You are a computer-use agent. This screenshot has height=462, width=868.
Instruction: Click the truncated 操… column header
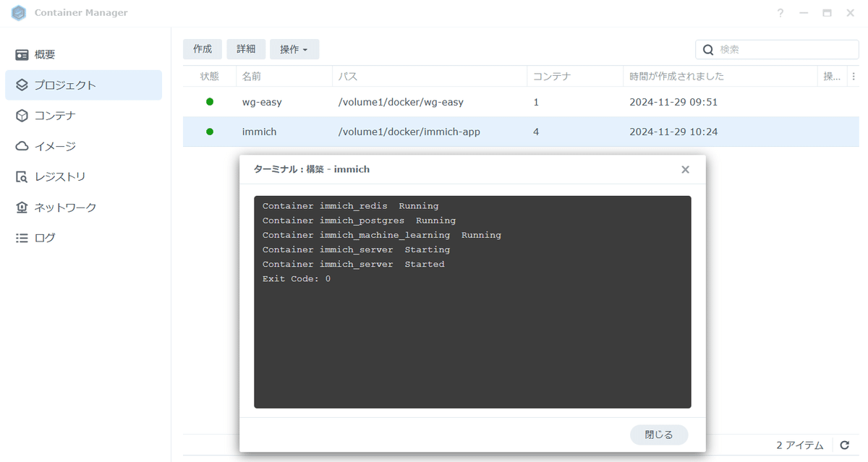coord(832,76)
